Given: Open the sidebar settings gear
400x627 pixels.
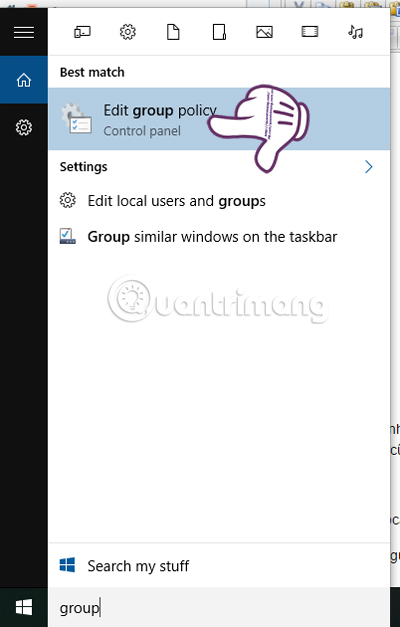Looking at the screenshot, I should [24, 128].
